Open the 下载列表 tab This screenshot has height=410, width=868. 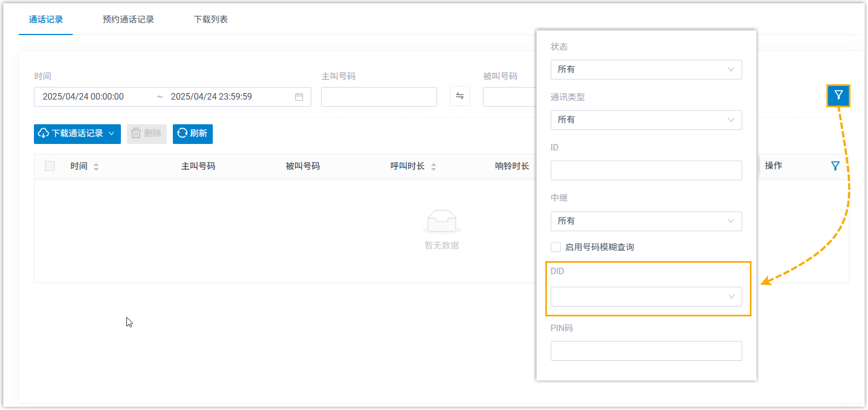pyautogui.click(x=211, y=19)
